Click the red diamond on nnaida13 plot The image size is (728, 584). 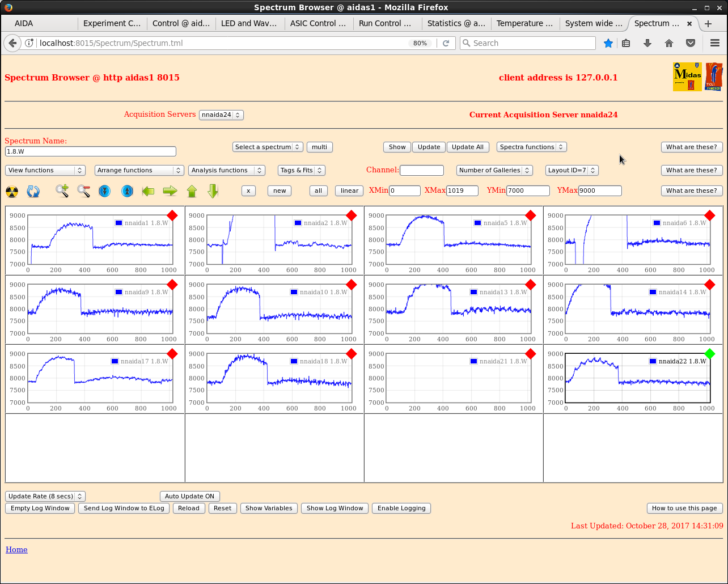click(531, 285)
